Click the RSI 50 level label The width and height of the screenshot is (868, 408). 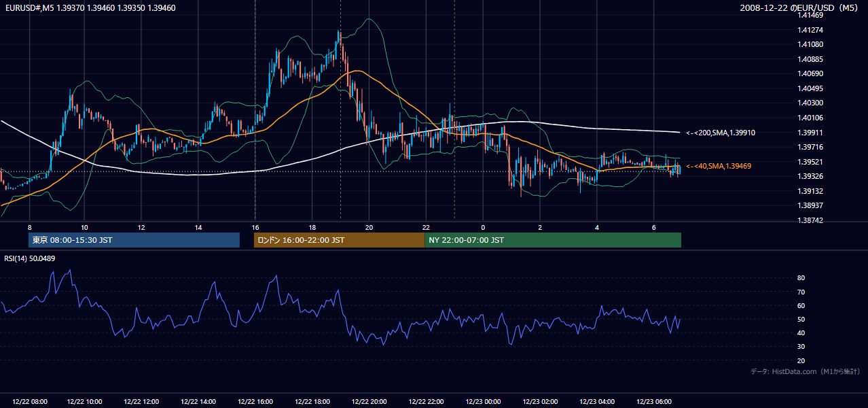point(801,319)
